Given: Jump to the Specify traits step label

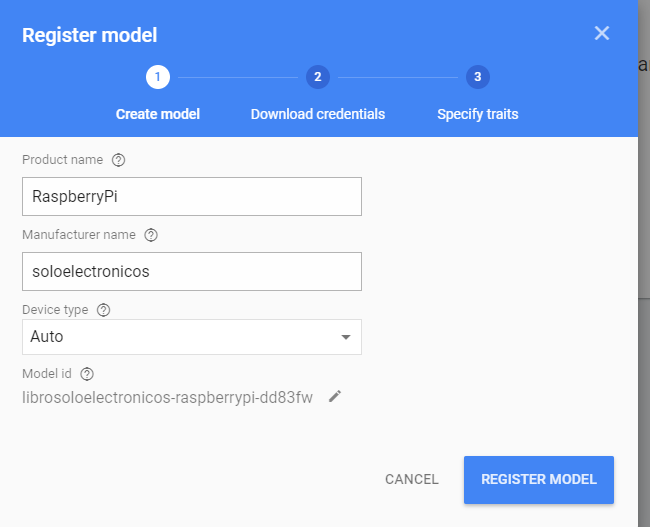Looking at the screenshot, I should (x=477, y=114).
